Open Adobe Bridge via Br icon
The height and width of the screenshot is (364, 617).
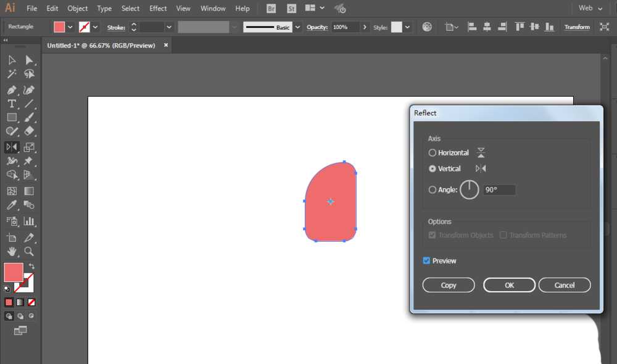[x=271, y=9]
